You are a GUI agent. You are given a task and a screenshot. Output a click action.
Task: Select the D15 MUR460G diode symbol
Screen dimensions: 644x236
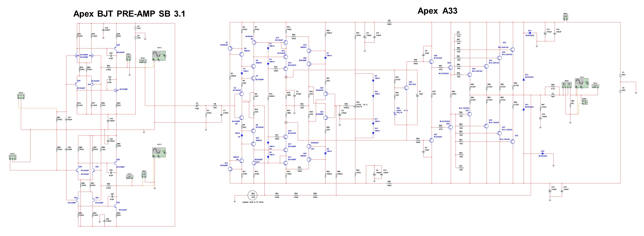tap(529, 33)
